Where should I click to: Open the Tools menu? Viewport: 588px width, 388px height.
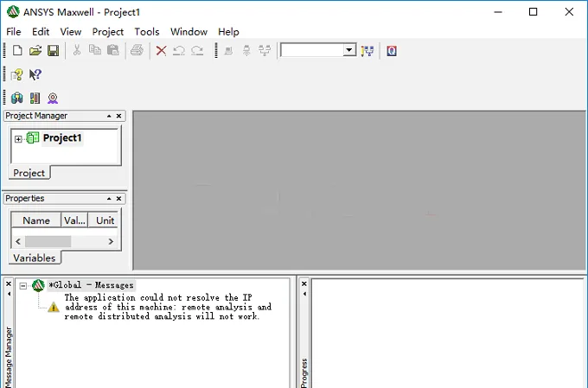[147, 32]
